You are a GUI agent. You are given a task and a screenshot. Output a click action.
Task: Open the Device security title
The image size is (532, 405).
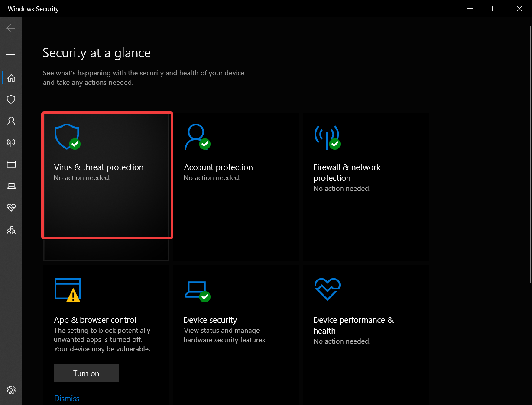pyautogui.click(x=210, y=320)
